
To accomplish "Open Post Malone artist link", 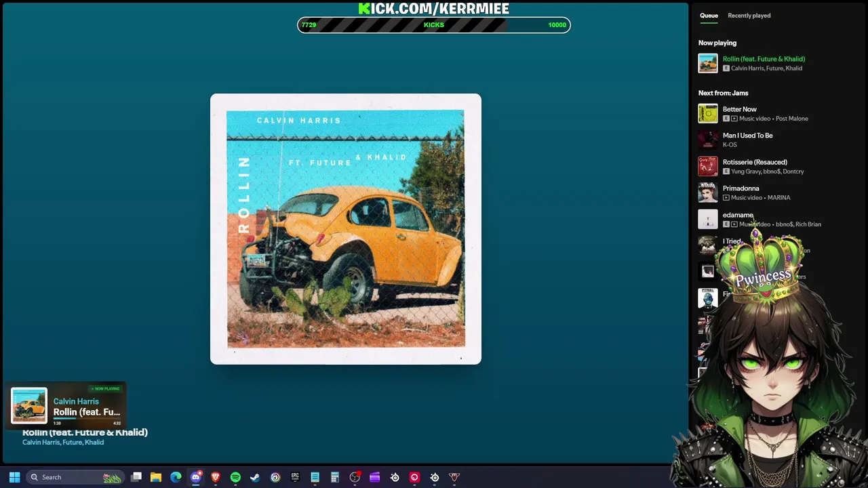I will click(x=792, y=119).
